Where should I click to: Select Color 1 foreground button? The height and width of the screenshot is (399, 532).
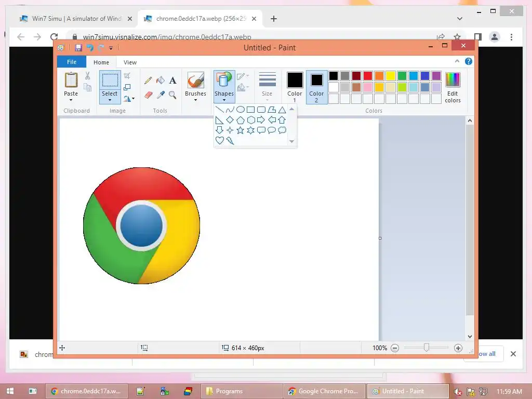[295, 87]
